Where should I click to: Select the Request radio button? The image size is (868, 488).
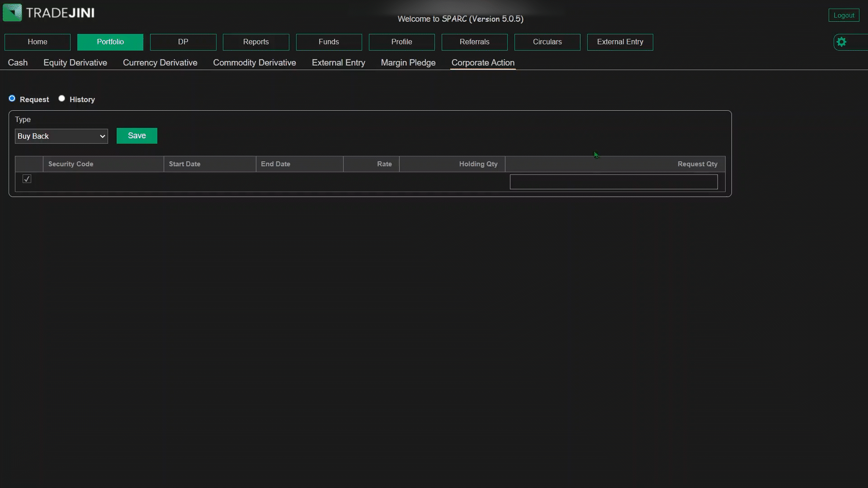12,99
